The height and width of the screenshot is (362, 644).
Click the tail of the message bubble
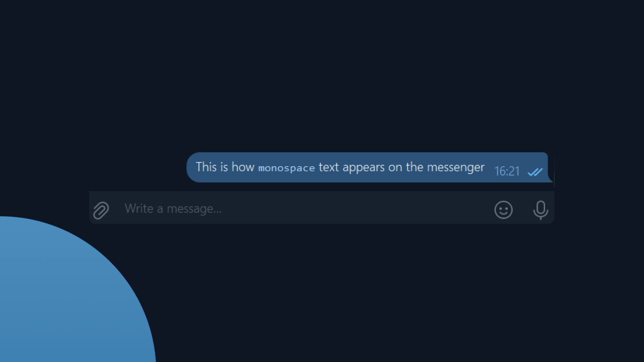coord(551,178)
